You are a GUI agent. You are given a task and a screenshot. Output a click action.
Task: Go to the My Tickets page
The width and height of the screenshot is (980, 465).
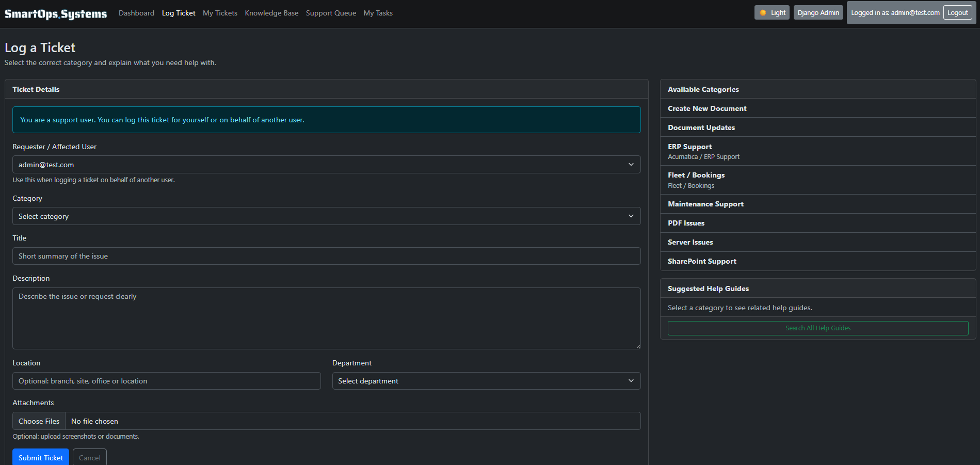220,13
